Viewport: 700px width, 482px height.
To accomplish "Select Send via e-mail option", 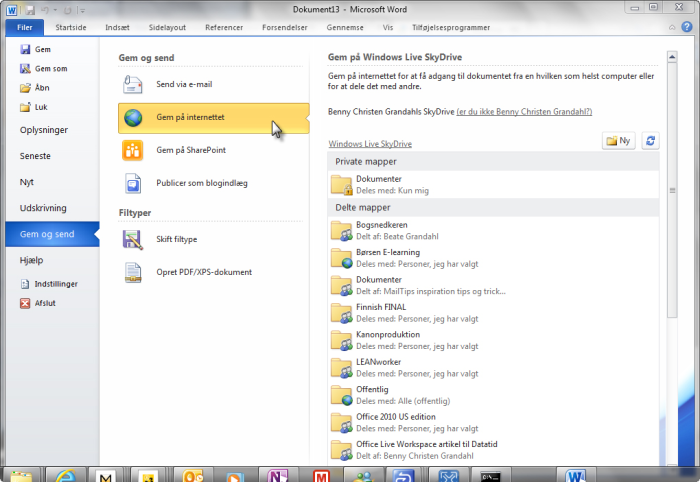I will click(x=213, y=84).
